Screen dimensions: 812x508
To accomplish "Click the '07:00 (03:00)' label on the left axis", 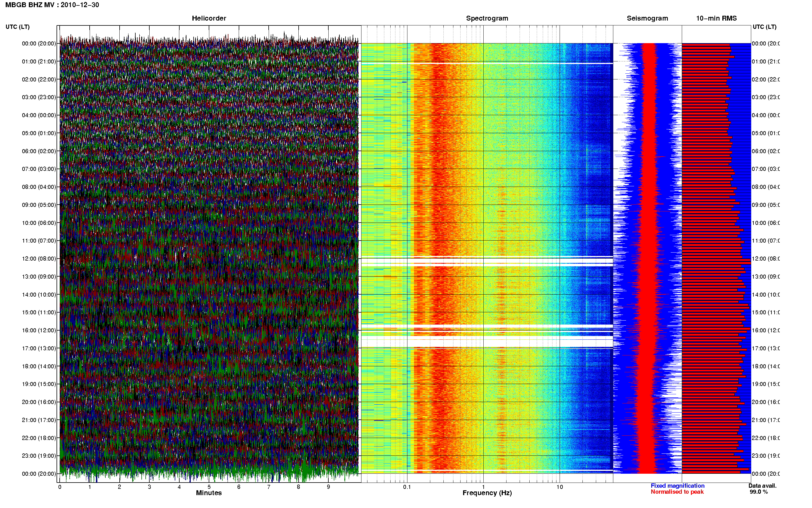I will 39,169.
